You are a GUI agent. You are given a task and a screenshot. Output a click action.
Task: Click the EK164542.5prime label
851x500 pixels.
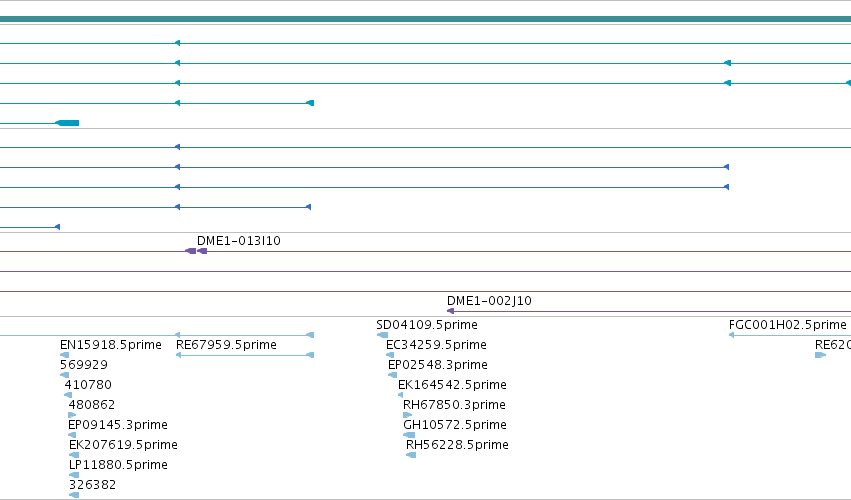[452, 385]
